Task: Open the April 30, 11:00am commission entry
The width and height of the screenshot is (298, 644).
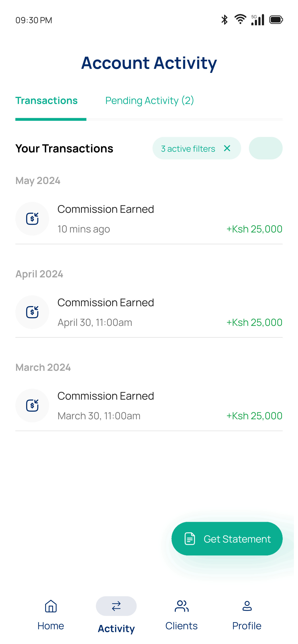Action: click(x=149, y=312)
